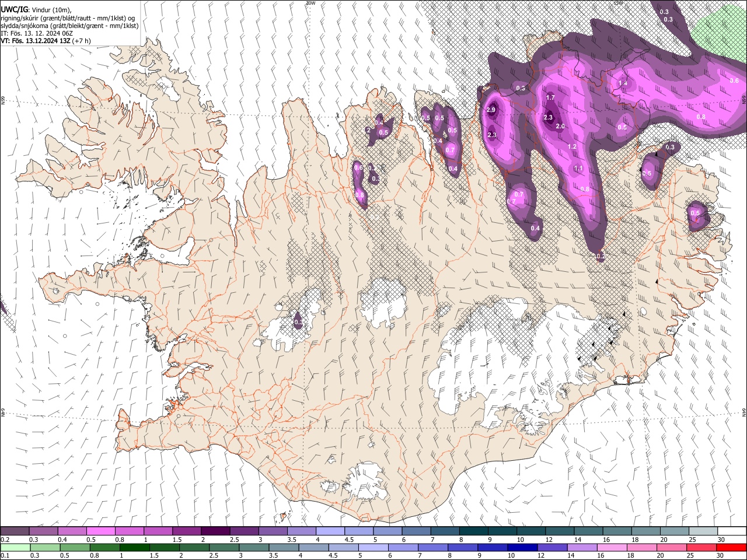Select the dark green rain swatch between 1 and 1.5
The image size is (747, 560).
coord(135,547)
